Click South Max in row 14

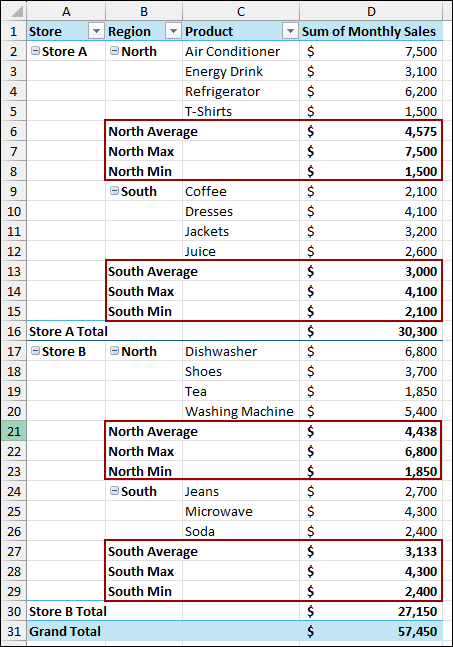(141, 291)
